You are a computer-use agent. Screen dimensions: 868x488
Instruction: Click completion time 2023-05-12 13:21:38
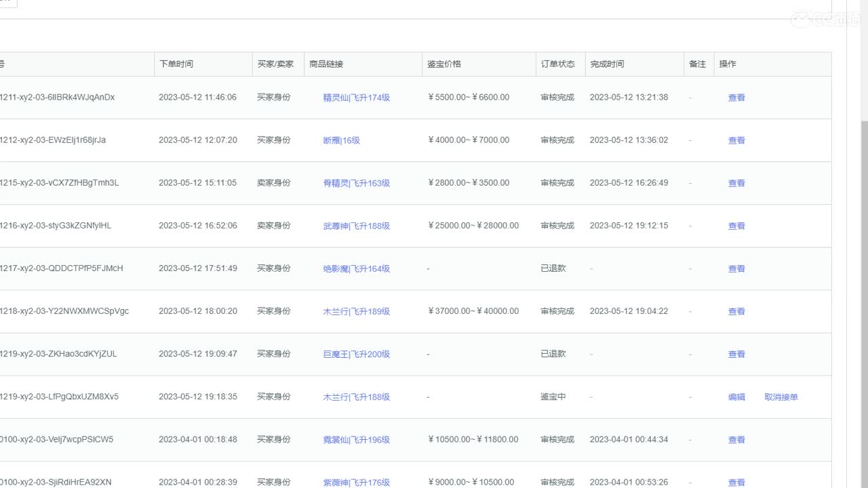click(x=629, y=97)
